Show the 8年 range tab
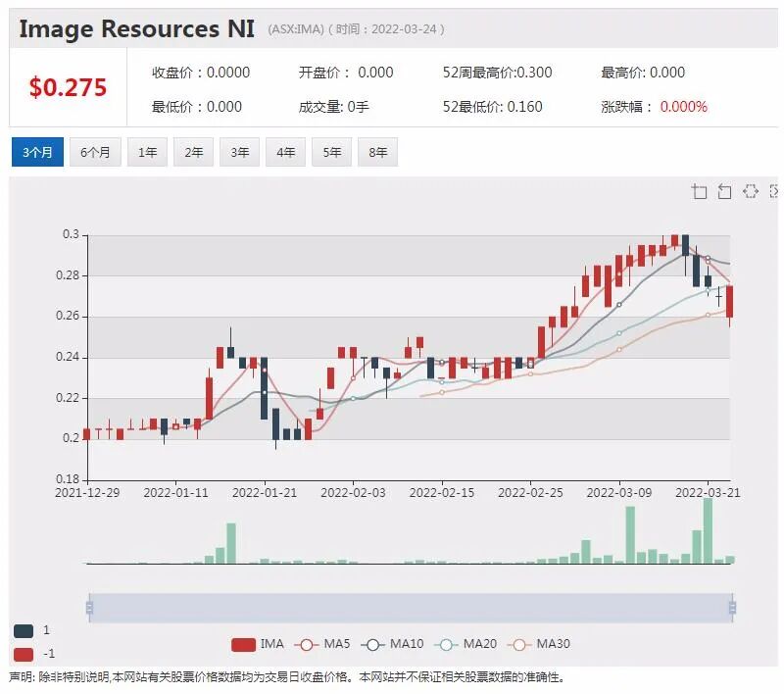The width and height of the screenshot is (784, 694). 377,152
